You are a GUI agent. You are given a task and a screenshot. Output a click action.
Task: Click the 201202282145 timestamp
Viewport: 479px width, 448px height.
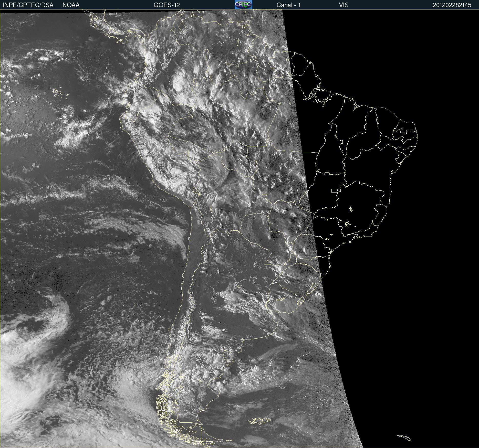[452, 5]
